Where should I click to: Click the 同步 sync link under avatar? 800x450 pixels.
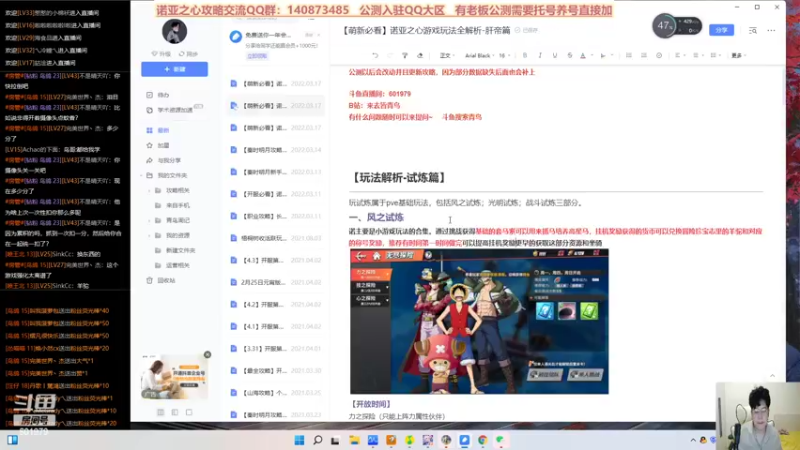point(188,54)
